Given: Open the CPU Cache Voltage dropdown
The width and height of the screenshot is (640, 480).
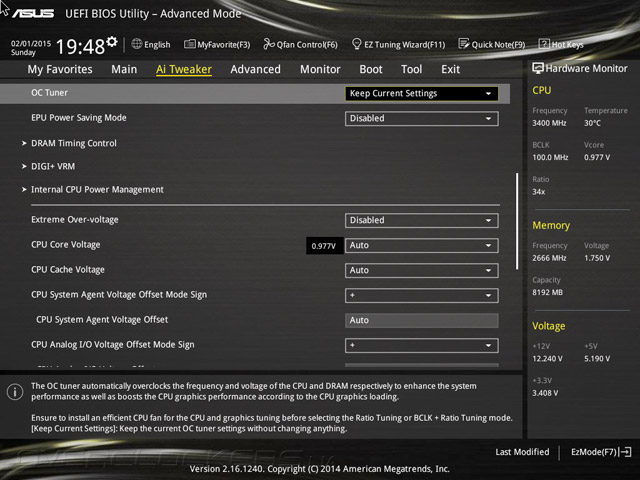Looking at the screenshot, I should click(422, 270).
